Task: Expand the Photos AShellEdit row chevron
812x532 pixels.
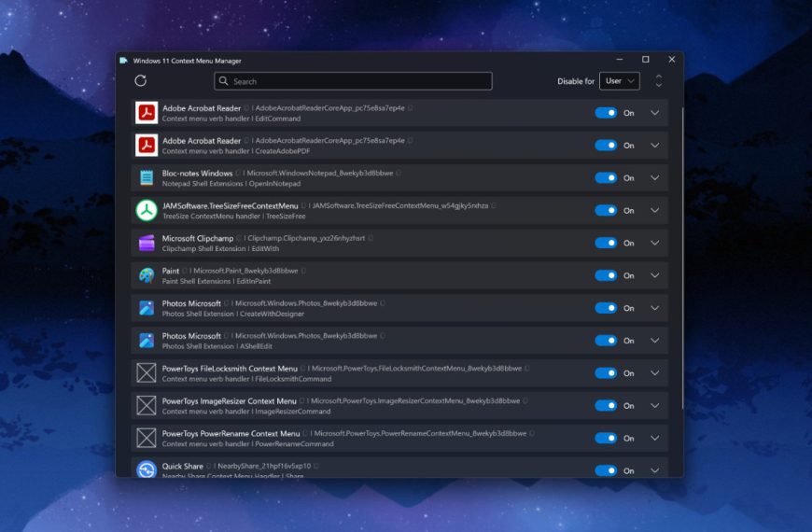Action: pos(654,341)
